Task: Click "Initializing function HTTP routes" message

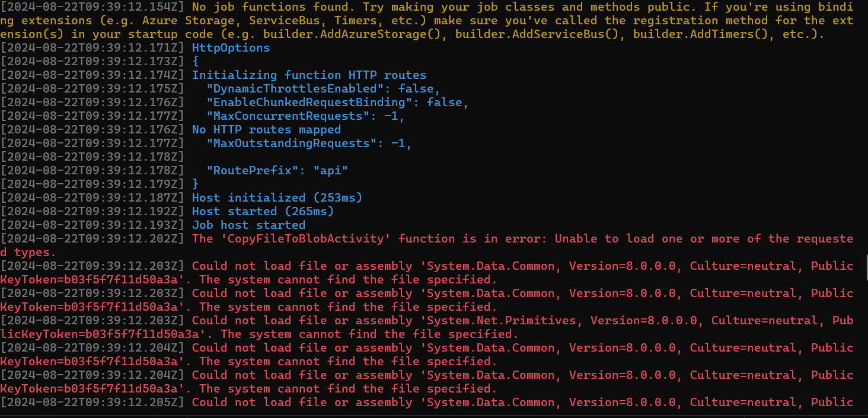Action: (309, 75)
